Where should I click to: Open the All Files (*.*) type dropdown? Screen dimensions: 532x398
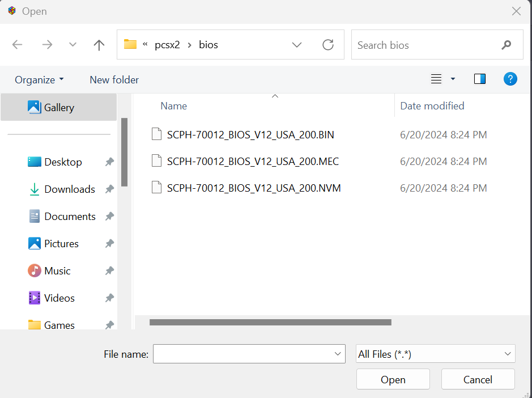[435, 354]
